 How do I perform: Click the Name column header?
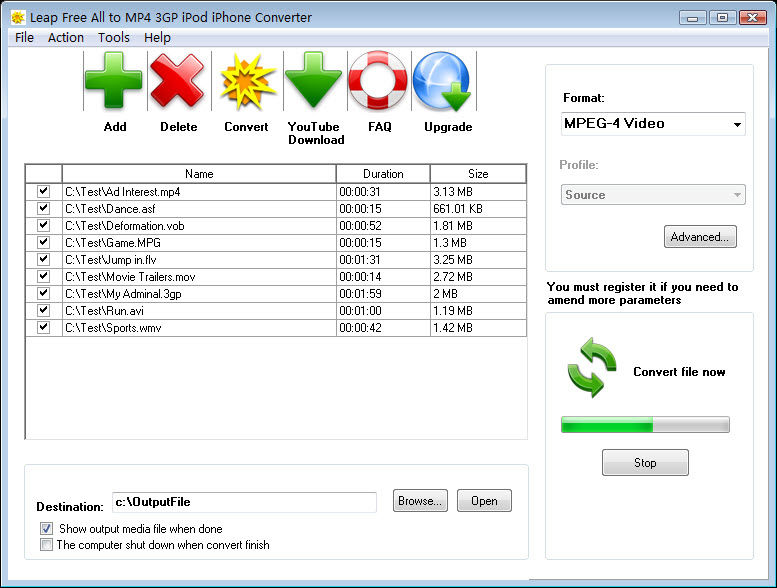(x=199, y=174)
